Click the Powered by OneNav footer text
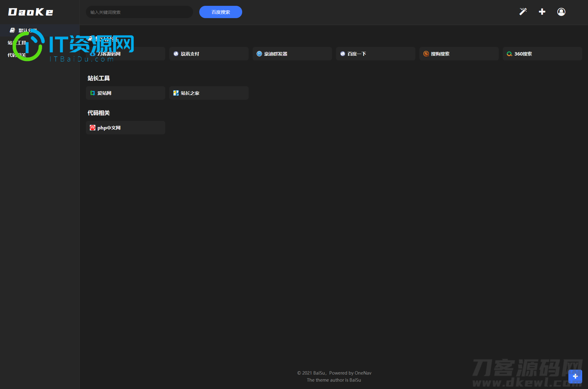Viewport: 588px width, 389px height. coord(350,373)
